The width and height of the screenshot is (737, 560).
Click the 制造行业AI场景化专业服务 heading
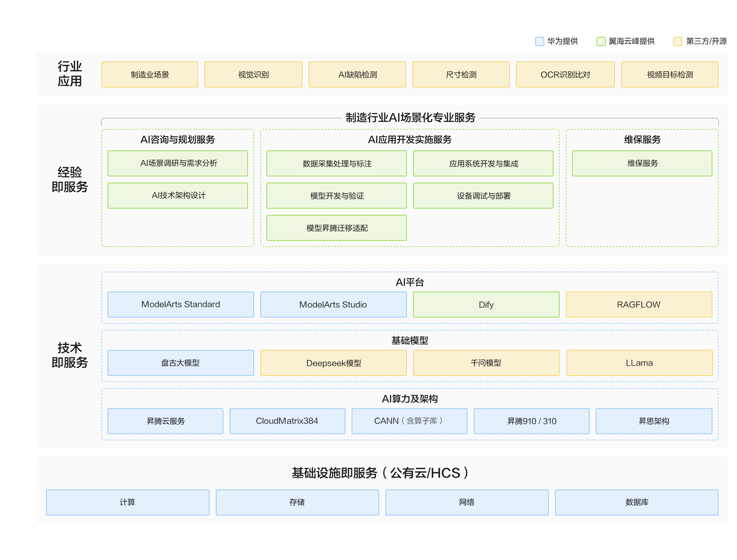coord(410,117)
